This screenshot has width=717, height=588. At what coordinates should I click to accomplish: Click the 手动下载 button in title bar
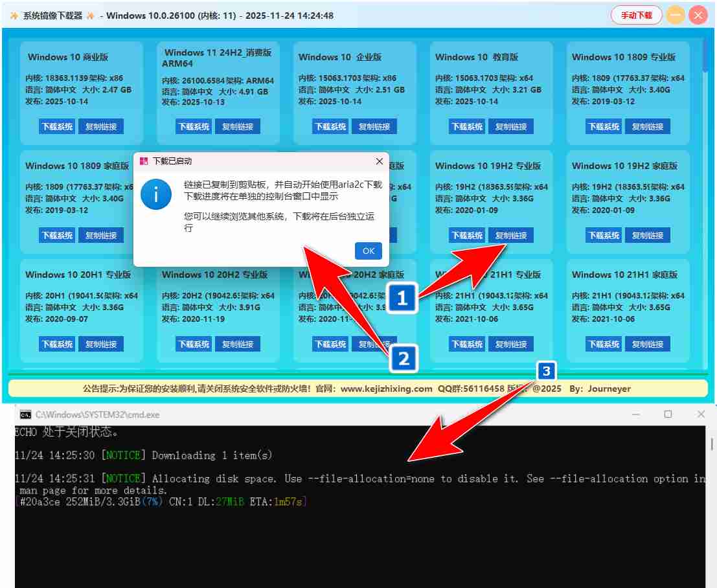coord(636,16)
